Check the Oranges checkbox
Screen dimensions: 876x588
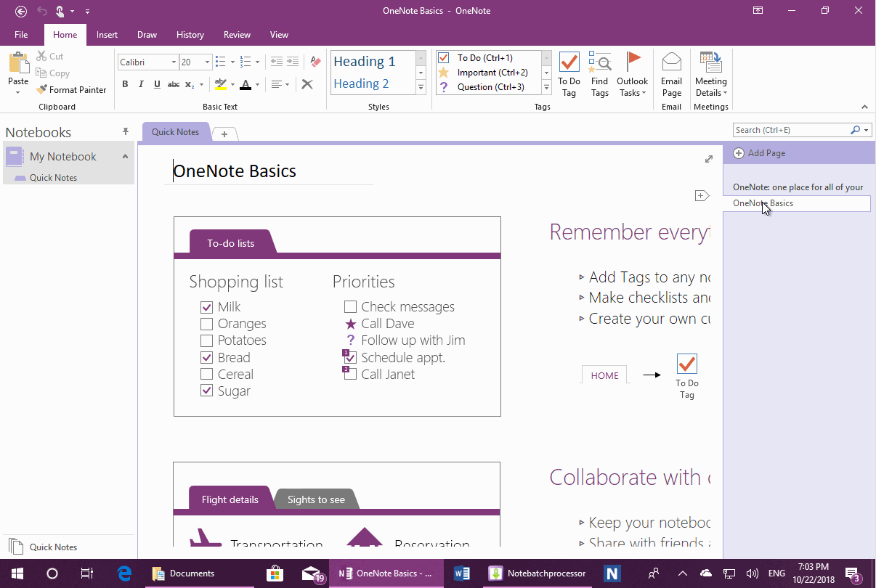pyautogui.click(x=206, y=324)
